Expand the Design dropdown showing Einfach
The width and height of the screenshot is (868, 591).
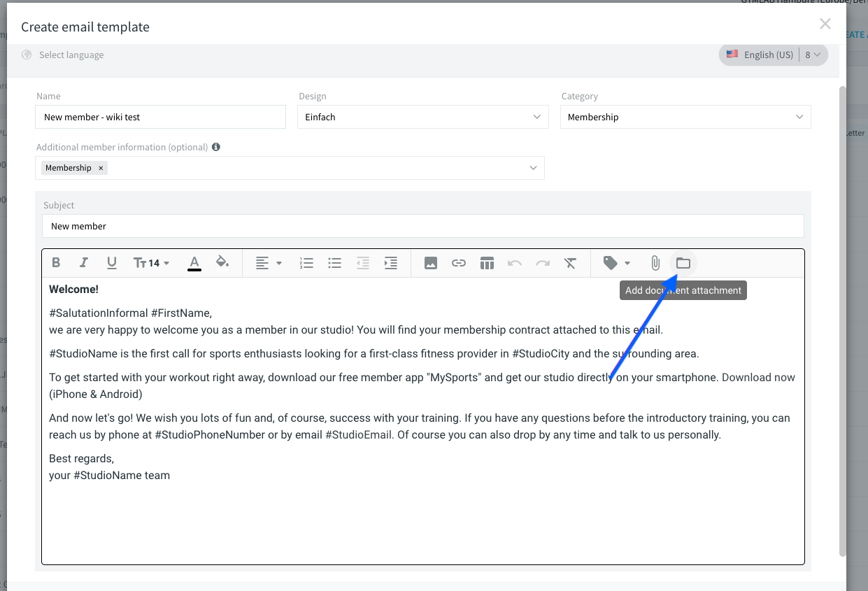[x=422, y=117]
